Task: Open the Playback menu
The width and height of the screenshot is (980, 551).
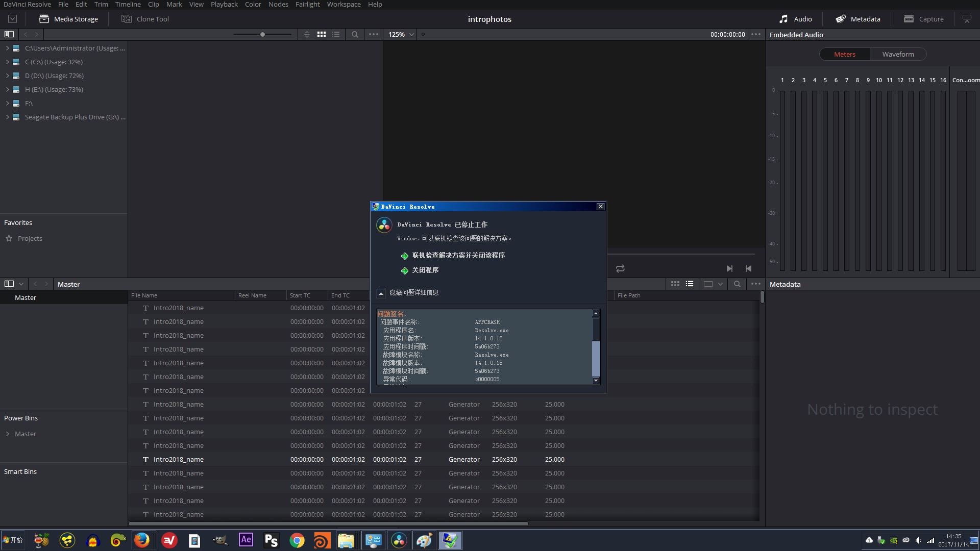Action: [x=224, y=4]
